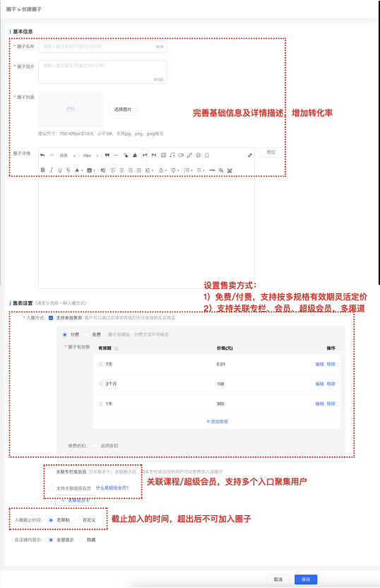Uncheck the 支持单独售卖 checkbox

tap(51, 318)
